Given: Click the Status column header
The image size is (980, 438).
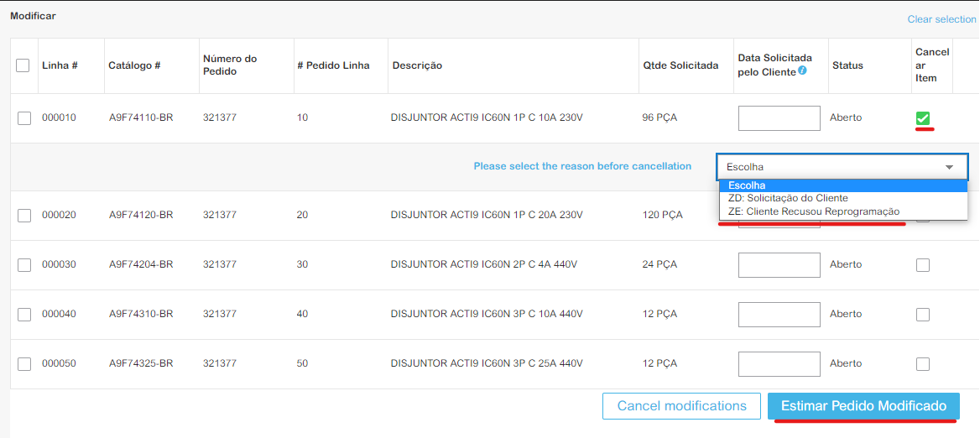Looking at the screenshot, I should pyautogui.click(x=847, y=65).
